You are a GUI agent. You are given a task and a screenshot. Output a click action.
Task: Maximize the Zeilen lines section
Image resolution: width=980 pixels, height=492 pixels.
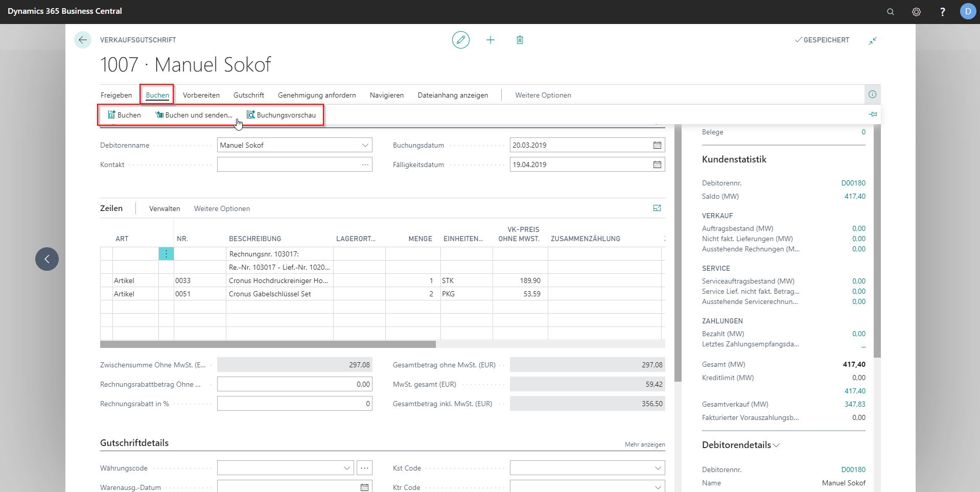[657, 208]
